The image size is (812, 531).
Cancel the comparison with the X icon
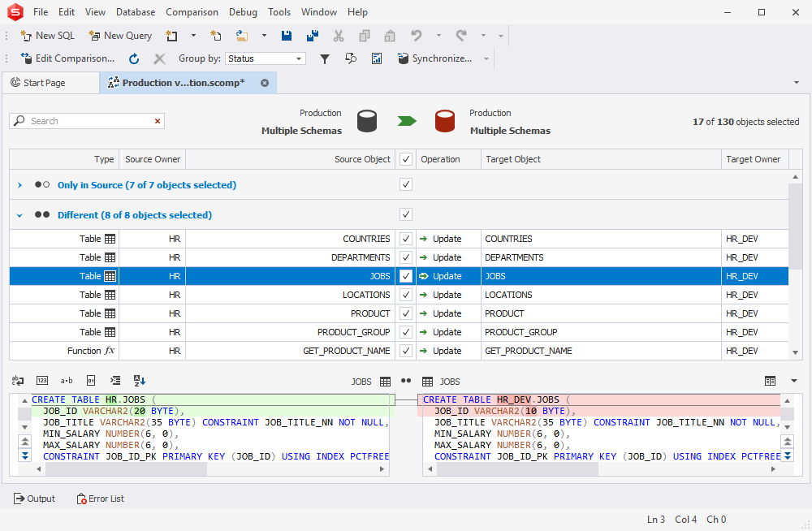160,58
